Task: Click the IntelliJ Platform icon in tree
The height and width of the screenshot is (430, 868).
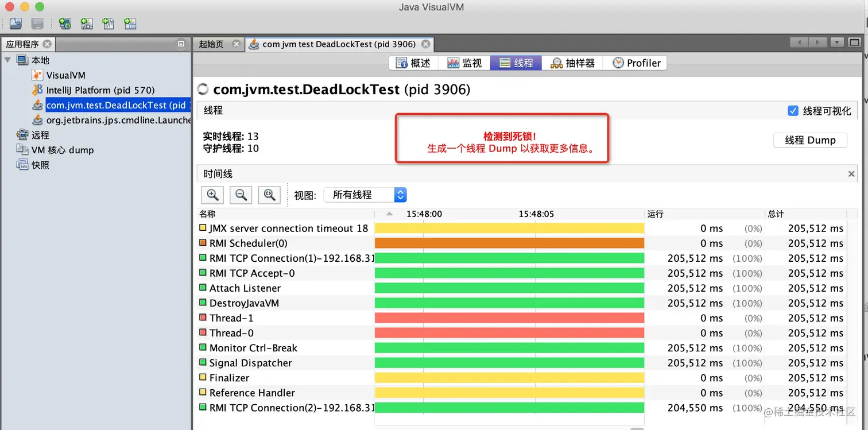Action: coord(37,90)
